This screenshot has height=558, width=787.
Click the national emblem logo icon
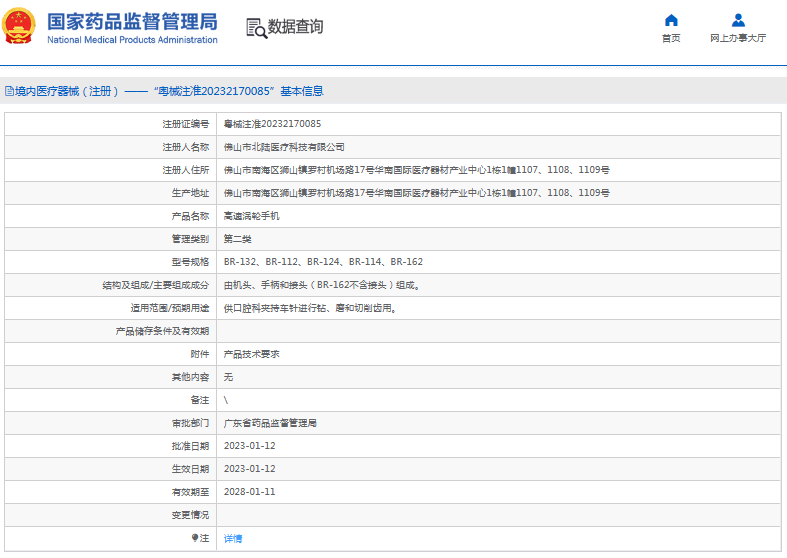(x=22, y=27)
